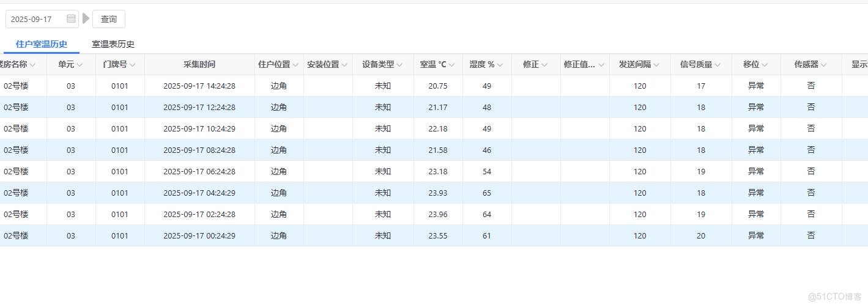Click the 查询 button
Screen dimensions: 868x307
click(109, 19)
